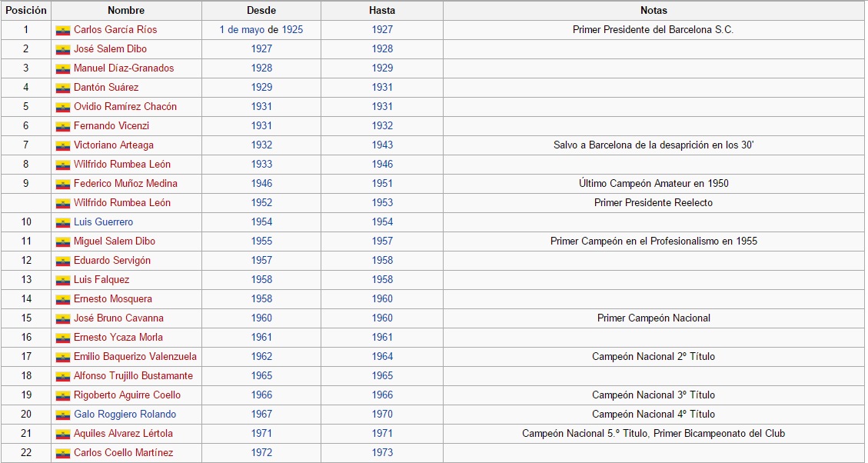The height and width of the screenshot is (463, 868).
Task: Click the flag icon beside Victoriano Arteaga
Action: pos(63,145)
